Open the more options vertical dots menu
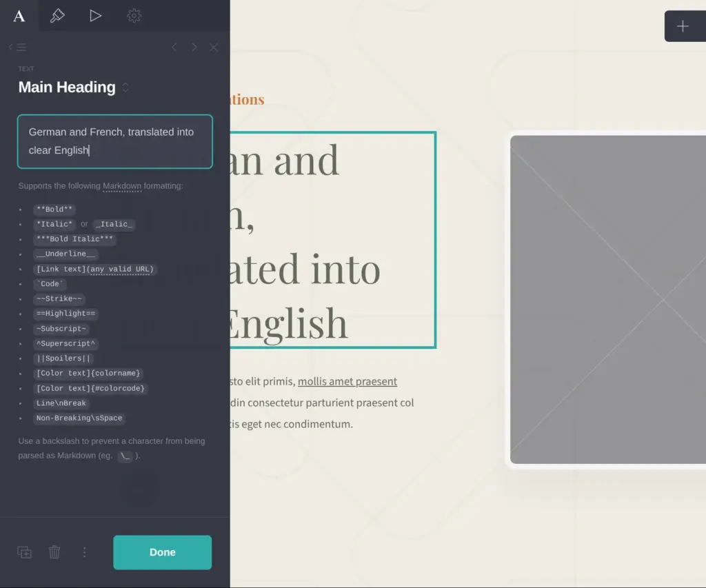Image resolution: width=706 pixels, height=588 pixels. pyautogui.click(x=84, y=552)
